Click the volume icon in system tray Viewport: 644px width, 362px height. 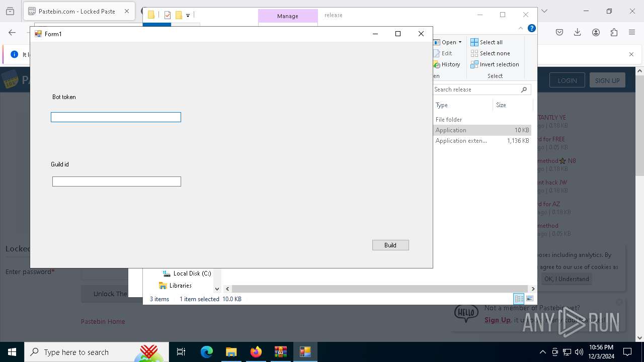(x=579, y=352)
